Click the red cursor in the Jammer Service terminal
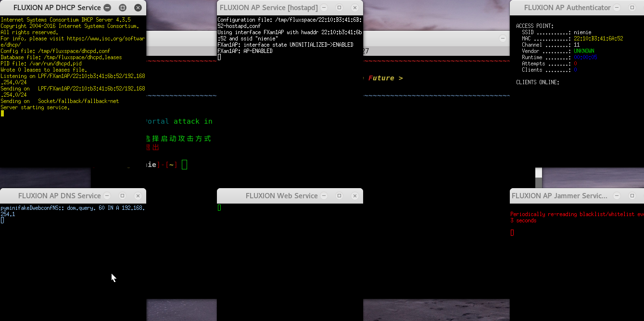The width and height of the screenshot is (644, 321). pos(512,233)
